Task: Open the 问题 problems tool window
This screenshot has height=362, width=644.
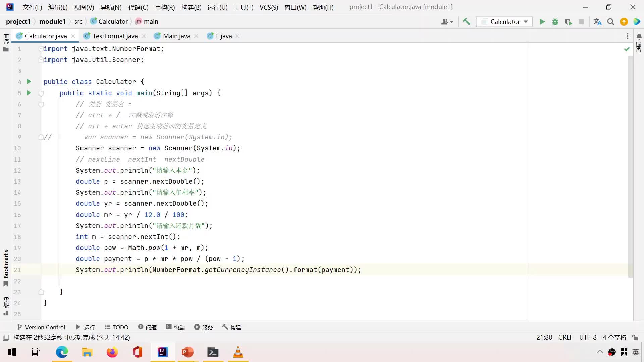Action: click(x=147, y=327)
